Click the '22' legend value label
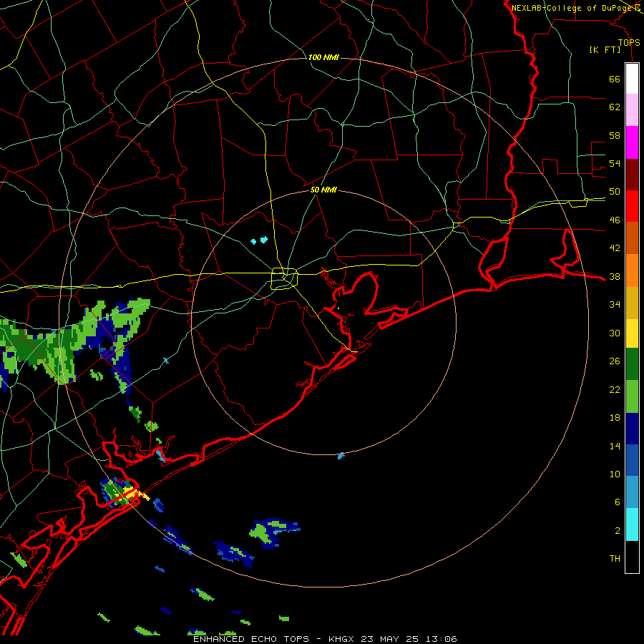 (615, 389)
